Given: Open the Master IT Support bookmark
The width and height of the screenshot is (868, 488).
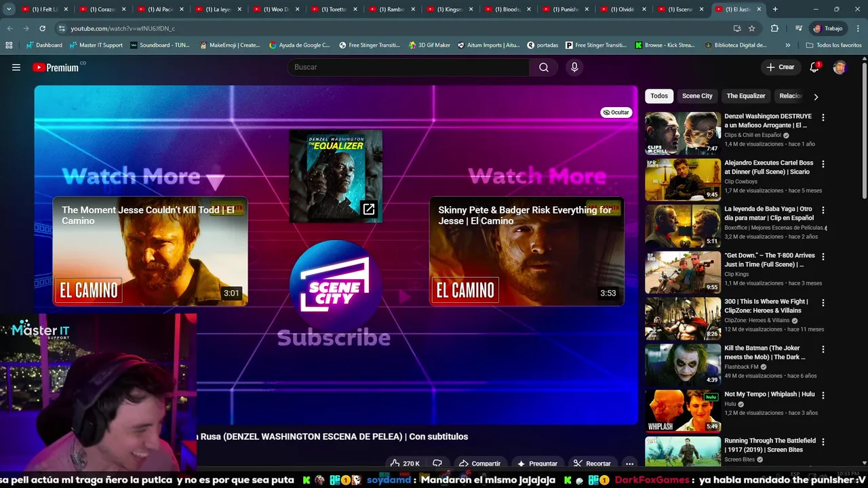Looking at the screenshot, I should (95, 45).
